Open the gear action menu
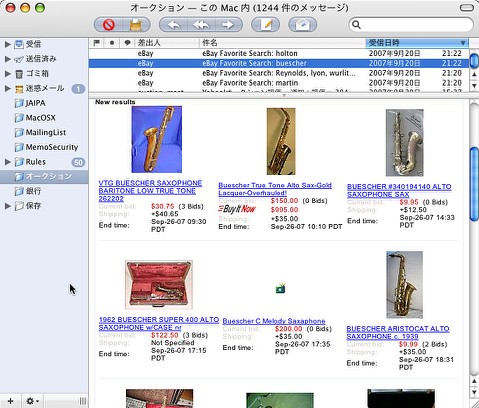479x408 pixels. (x=32, y=401)
